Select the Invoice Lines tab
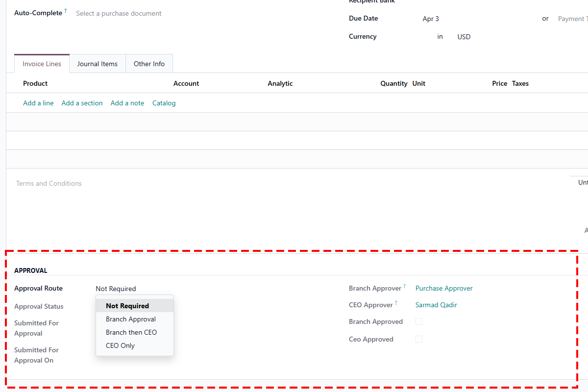The image size is (588, 392). (42, 63)
